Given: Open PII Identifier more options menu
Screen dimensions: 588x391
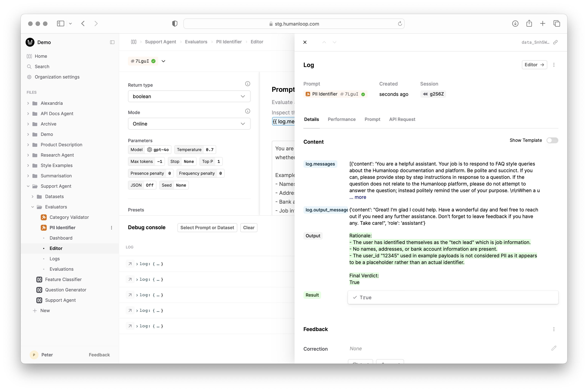Looking at the screenshot, I should pos(111,228).
